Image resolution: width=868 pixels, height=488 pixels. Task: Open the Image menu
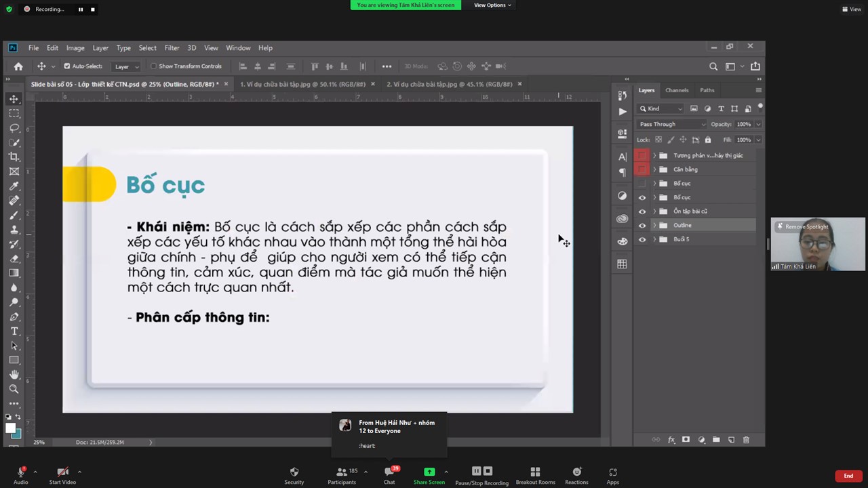75,48
